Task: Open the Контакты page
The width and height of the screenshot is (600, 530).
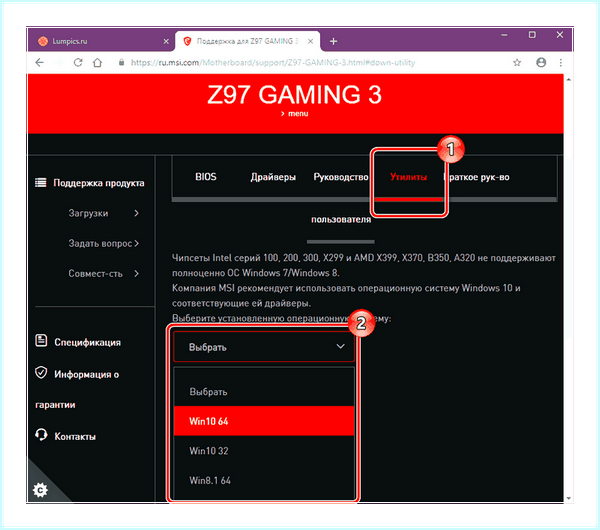Action: pos(75,437)
